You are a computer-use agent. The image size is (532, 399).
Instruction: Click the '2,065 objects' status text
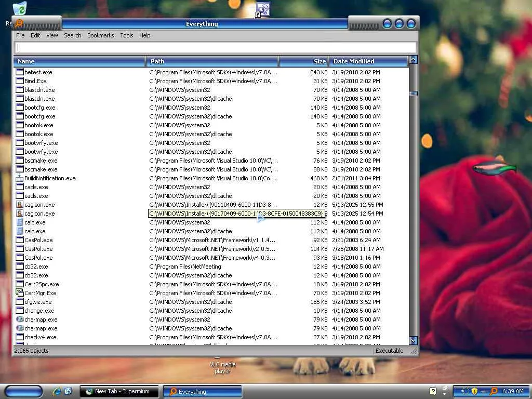(x=32, y=351)
